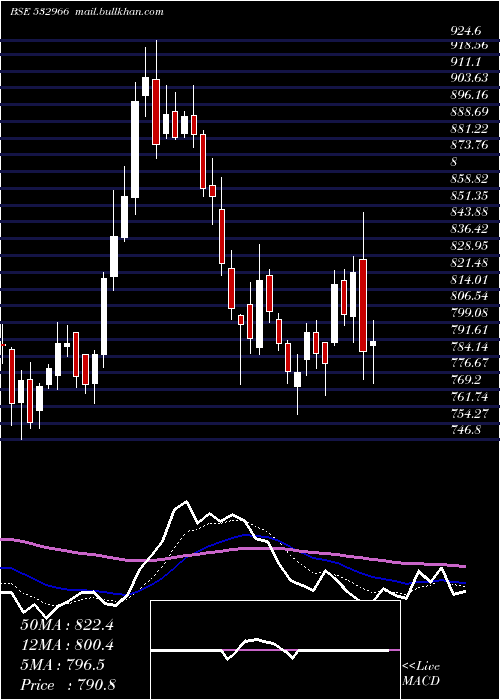The height and width of the screenshot is (700, 500).
Task: Select the 754.27 axis label
Action: point(469,413)
